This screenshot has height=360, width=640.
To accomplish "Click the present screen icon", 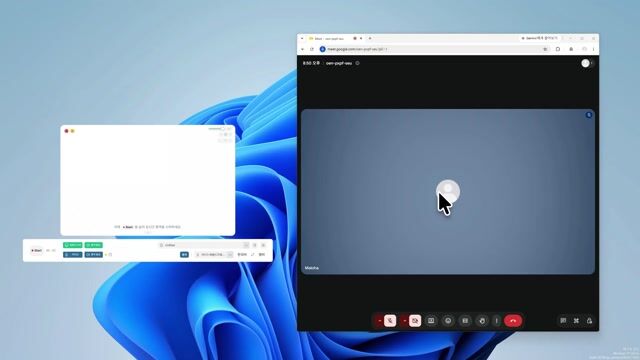I will click(x=431, y=321).
